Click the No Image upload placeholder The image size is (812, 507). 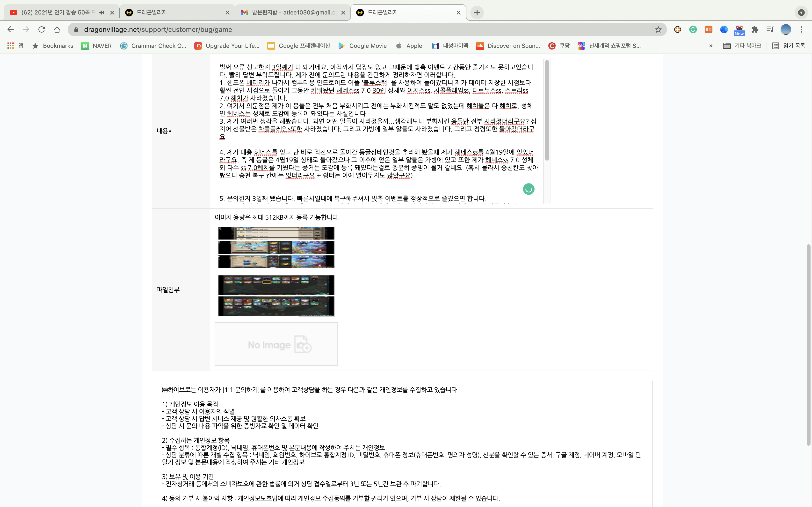pyautogui.click(x=276, y=344)
